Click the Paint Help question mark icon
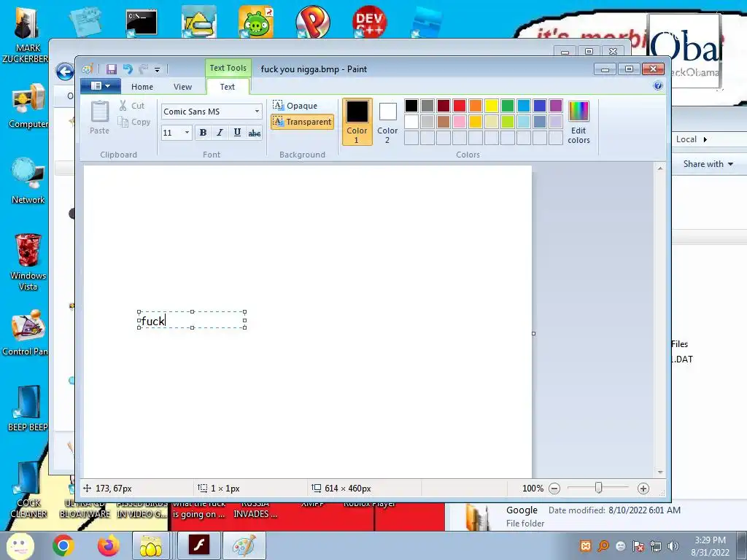747x560 pixels. click(658, 86)
